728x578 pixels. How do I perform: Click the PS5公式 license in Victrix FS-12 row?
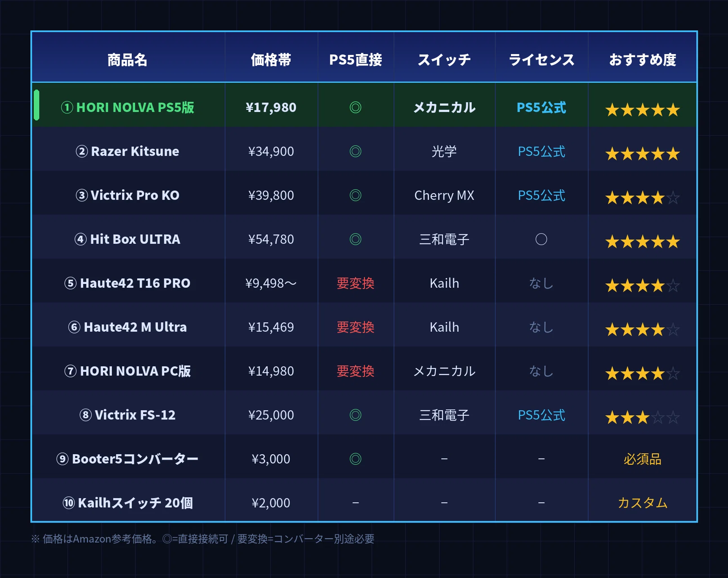[541, 415]
